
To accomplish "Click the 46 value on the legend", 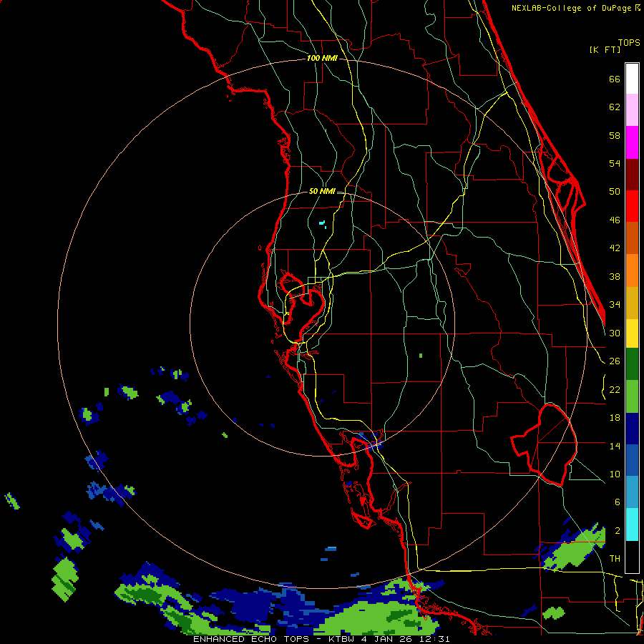I will tap(615, 220).
